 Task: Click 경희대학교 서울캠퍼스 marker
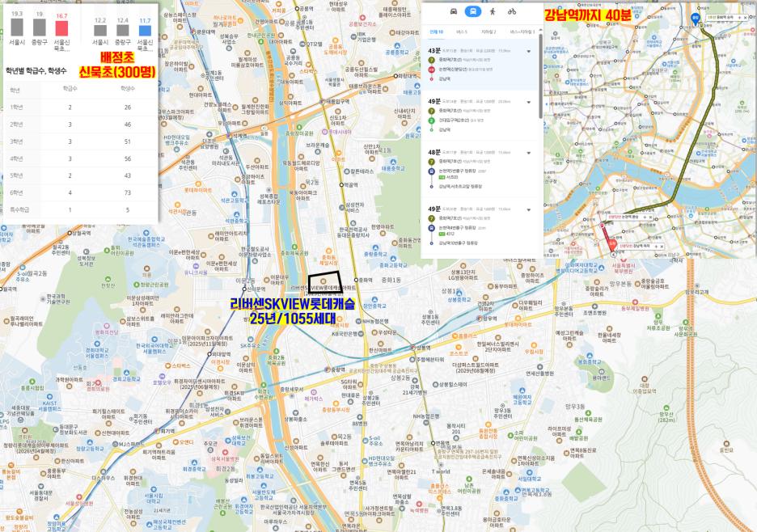pos(97,344)
